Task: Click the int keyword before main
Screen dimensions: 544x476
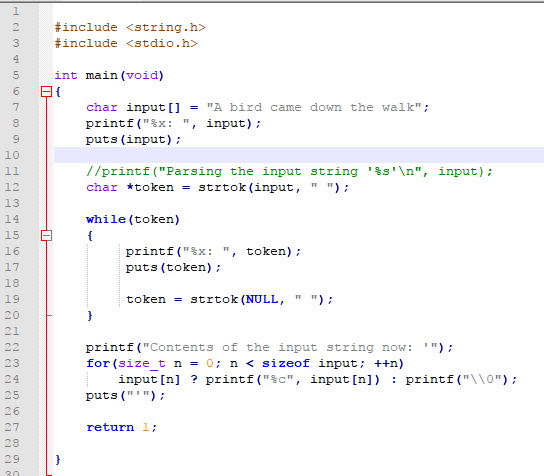Action: pos(66,75)
